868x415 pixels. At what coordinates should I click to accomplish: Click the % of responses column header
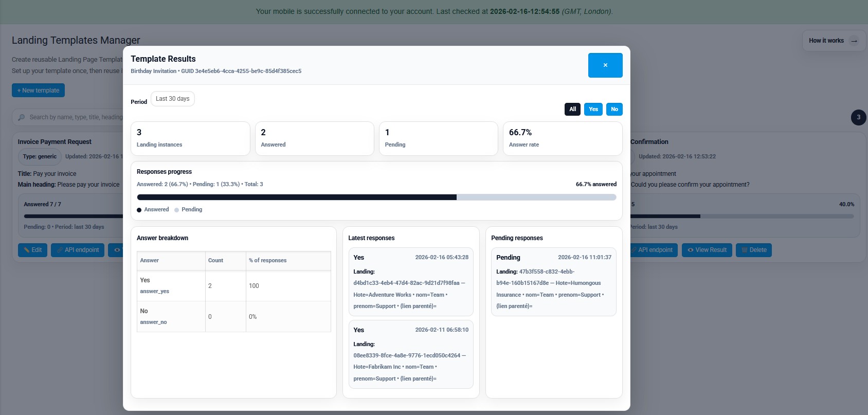(x=288, y=261)
